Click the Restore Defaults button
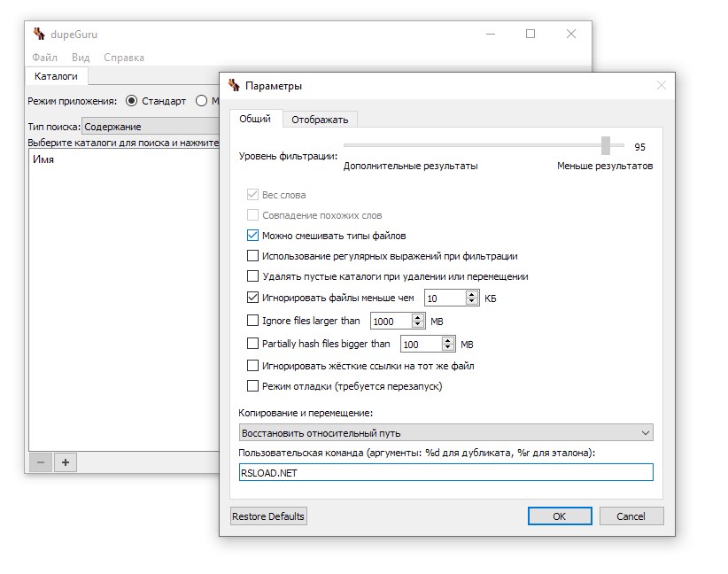Viewport: 728px width, 574px height. coord(268,516)
